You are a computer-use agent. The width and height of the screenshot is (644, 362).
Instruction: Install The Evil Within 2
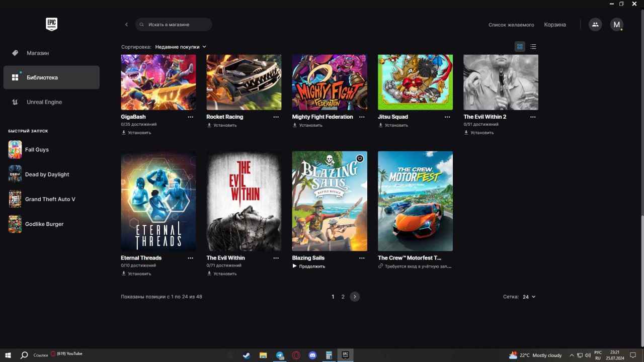point(479,133)
